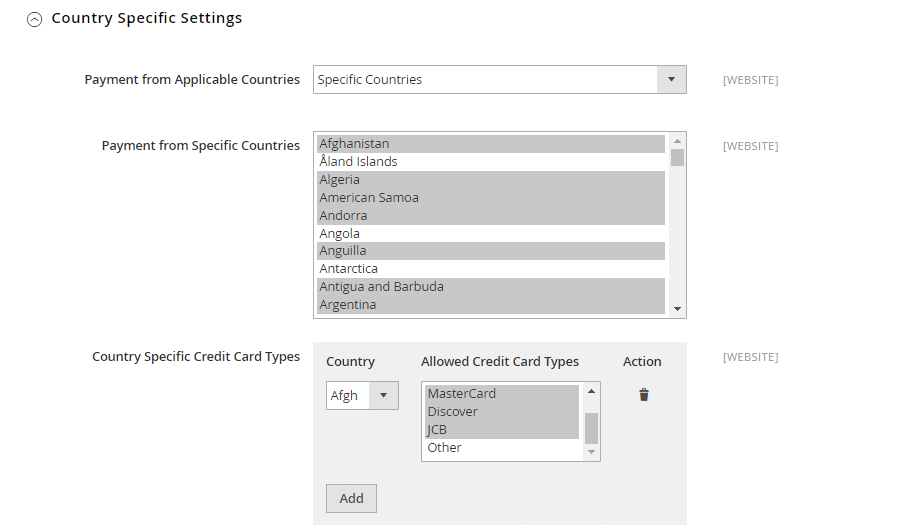This screenshot has height=530, width=917.
Task: Select MasterCard credit card type
Action: pos(501,394)
